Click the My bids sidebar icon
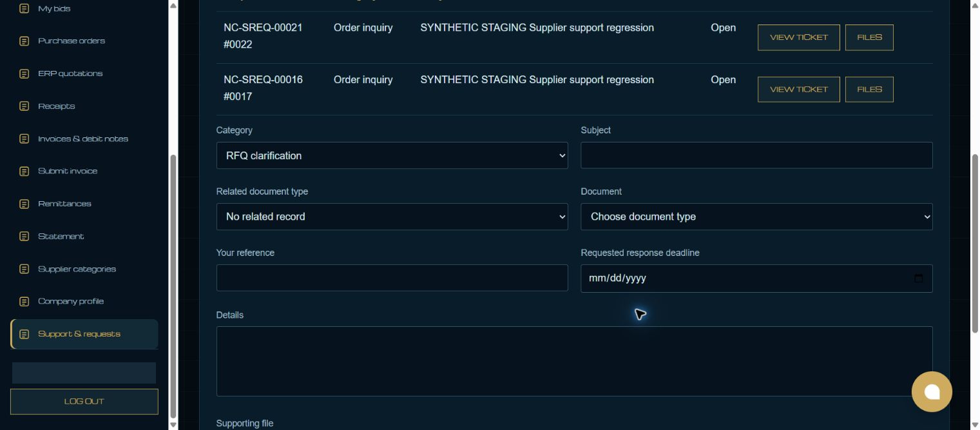The image size is (980, 430). pyautogui.click(x=24, y=8)
